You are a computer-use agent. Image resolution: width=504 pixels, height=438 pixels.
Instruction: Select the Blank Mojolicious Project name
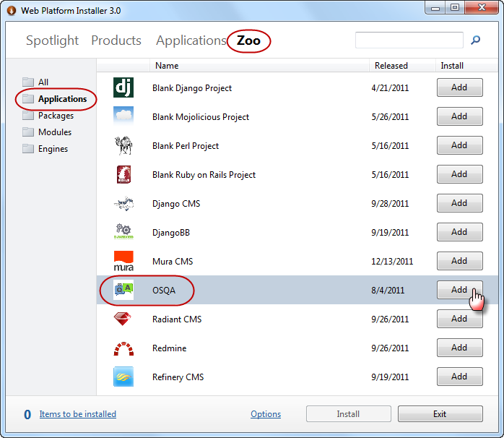tap(201, 117)
